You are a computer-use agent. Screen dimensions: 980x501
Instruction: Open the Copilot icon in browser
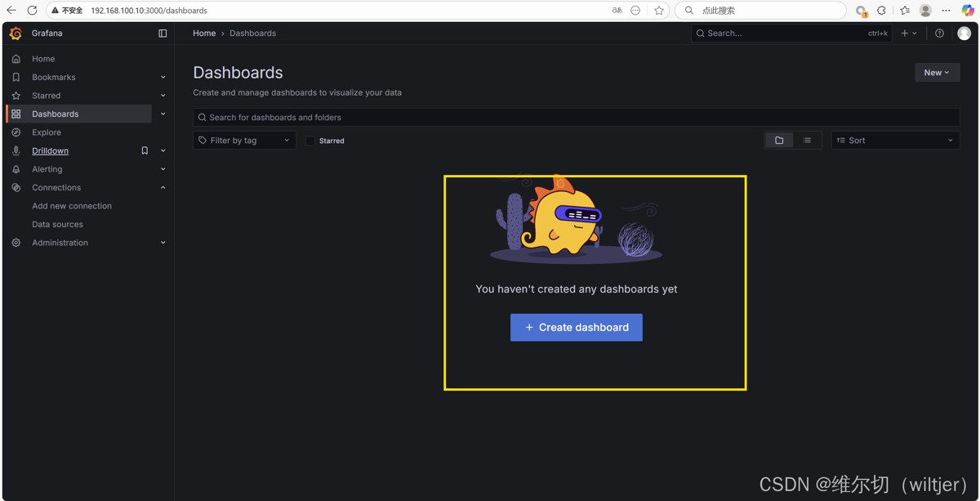[968, 11]
